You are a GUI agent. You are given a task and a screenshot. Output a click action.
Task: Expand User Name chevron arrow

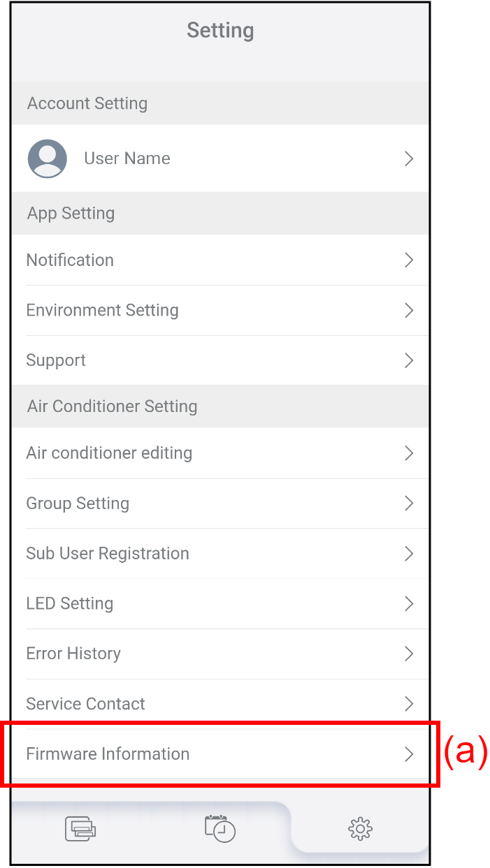409,159
